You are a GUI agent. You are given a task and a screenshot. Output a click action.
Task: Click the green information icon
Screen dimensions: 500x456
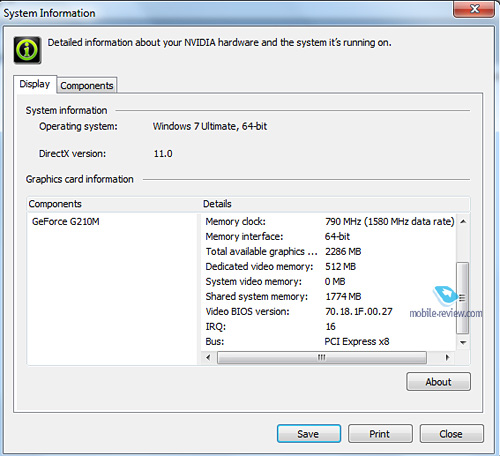[x=27, y=50]
